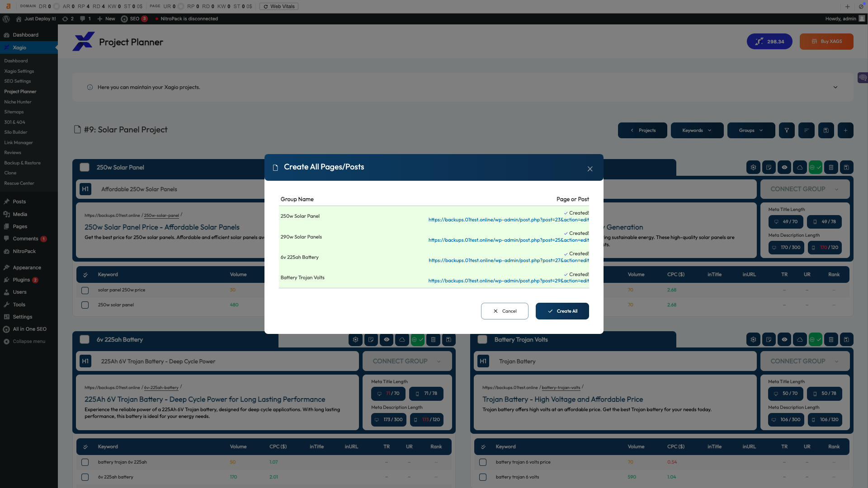Select all keywords in 250w Solar Panel table

click(85, 275)
